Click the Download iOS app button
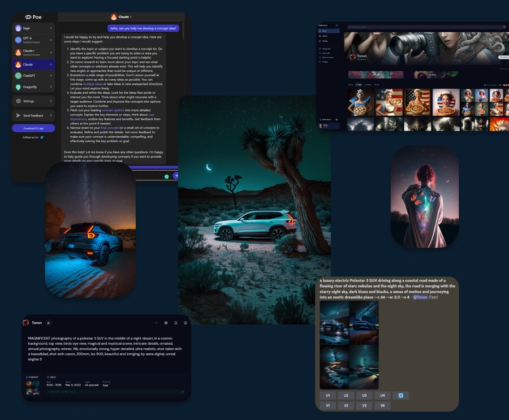This screenshot has width=509, height=420. 33,128
